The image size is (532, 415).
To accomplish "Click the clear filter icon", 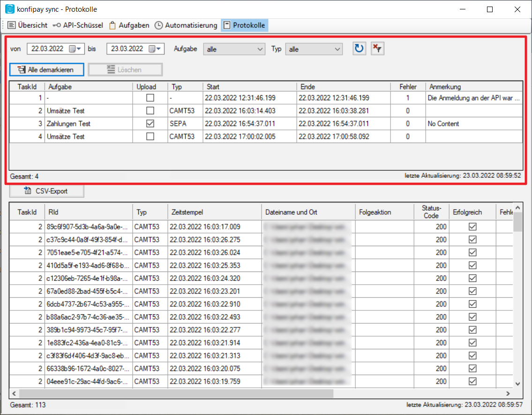I will pos(377,49).
